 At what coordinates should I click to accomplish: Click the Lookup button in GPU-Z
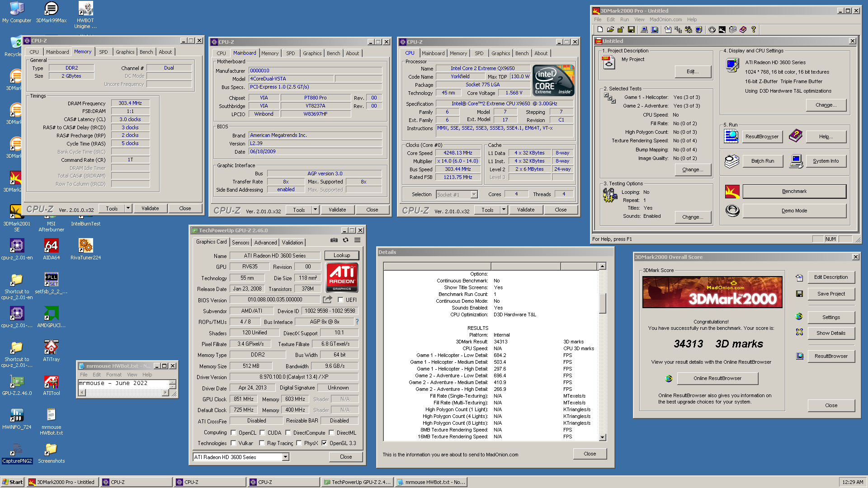342,255
